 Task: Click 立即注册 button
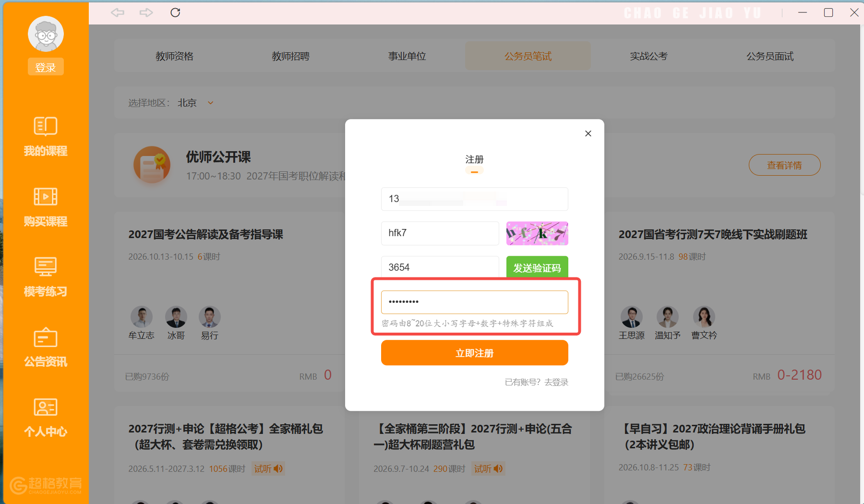pos(475,353)
